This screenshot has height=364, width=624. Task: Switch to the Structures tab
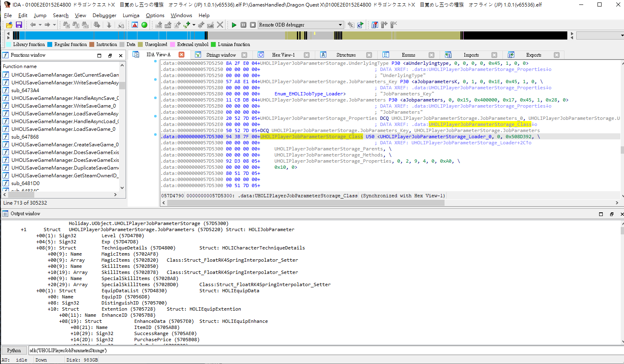(x=346, y=55)
